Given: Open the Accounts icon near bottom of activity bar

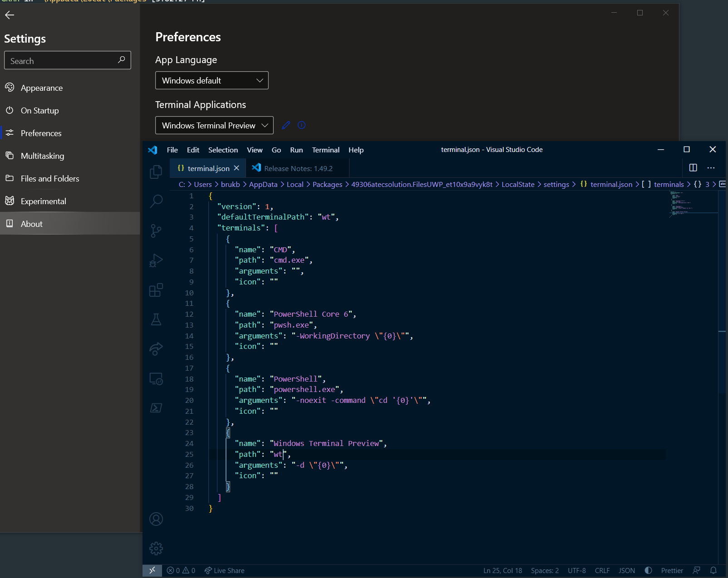Looking at the screenshot, I should click(x=156, y=519).
